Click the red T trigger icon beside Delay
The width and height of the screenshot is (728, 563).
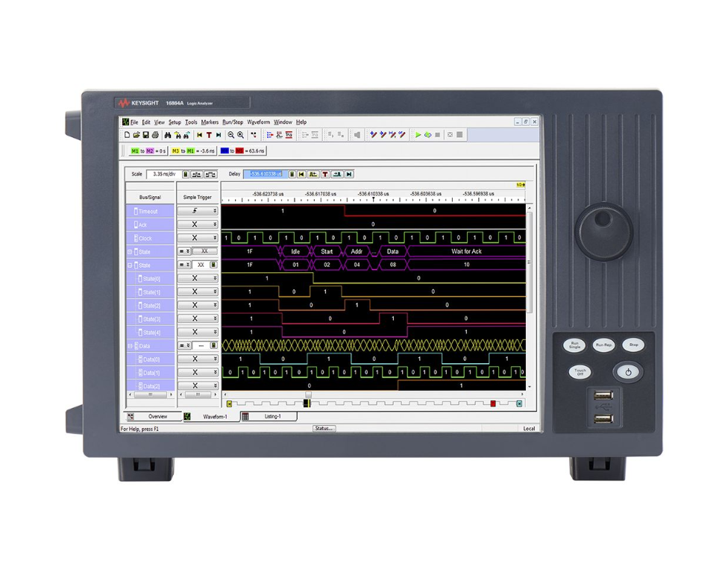point(325,174)
